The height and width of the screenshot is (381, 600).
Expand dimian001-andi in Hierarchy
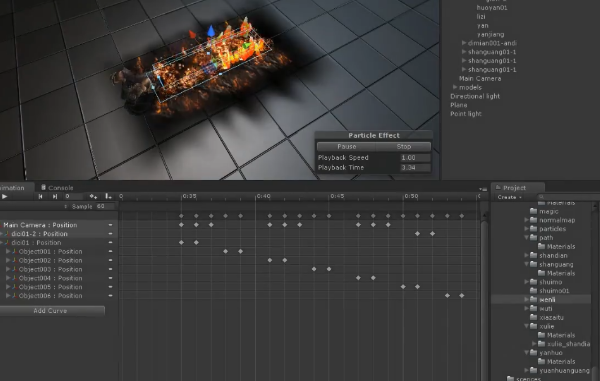(463, 43)
